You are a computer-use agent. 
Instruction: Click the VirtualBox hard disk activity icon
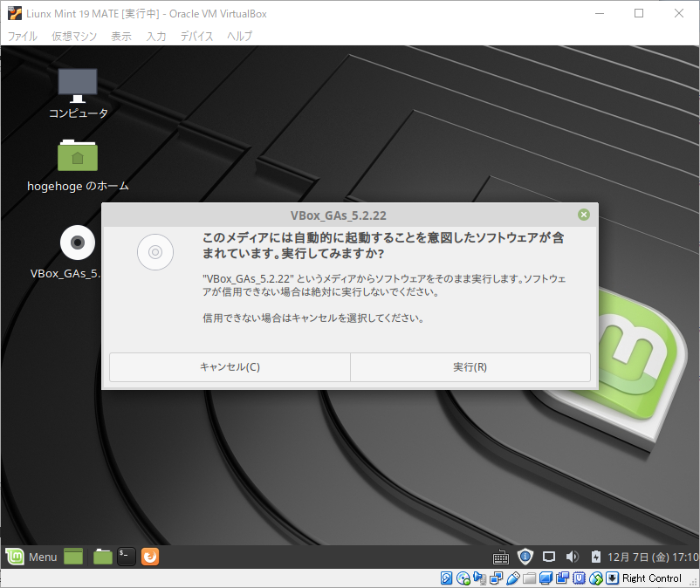[x=446, y=578]
